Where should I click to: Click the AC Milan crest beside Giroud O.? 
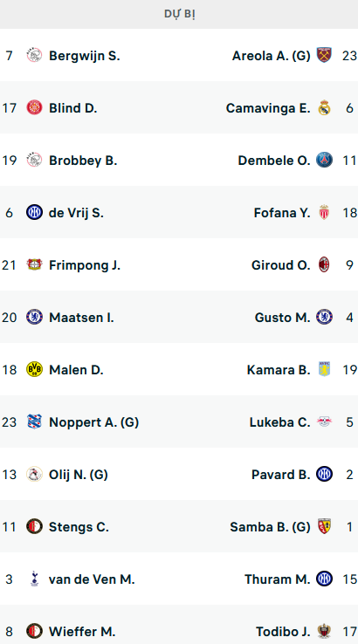[324, 264]
